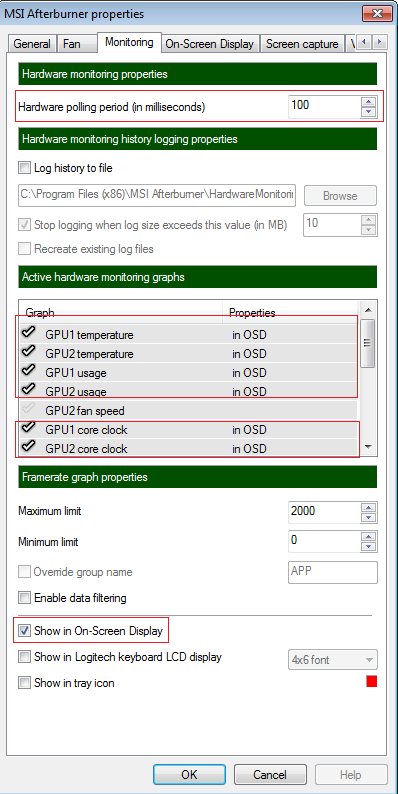Open the 4x6 font dropdown

tap(333, 660)
